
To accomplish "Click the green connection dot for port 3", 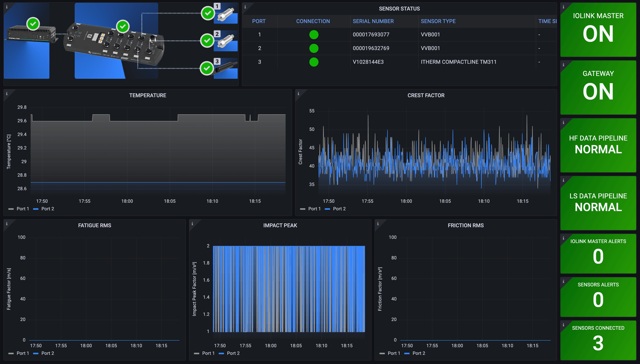I will point(314,62).
